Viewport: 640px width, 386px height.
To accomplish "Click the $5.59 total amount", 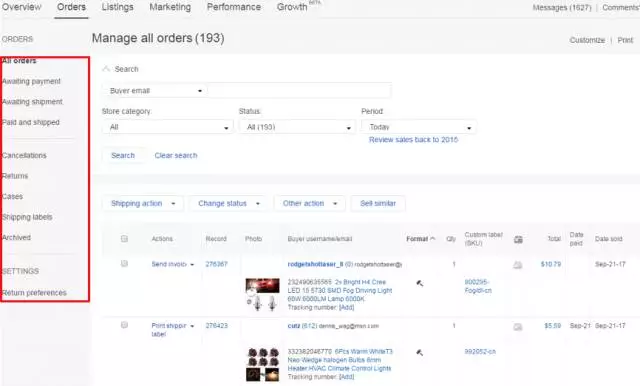I will click(553, 326).
